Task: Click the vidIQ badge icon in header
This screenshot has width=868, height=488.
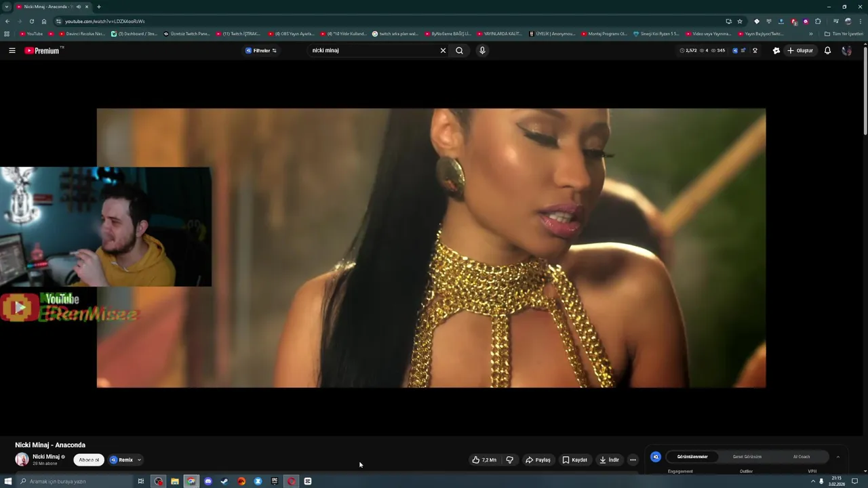Action: 735,50
